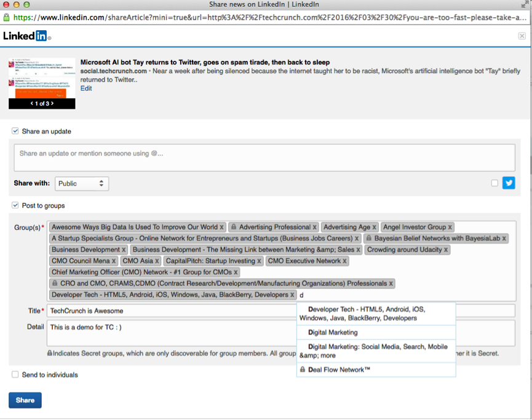Image resolution: width=532 pixels, height=420 pixels.
Task: Focus the Share an update text box
Action: point(264,158)
